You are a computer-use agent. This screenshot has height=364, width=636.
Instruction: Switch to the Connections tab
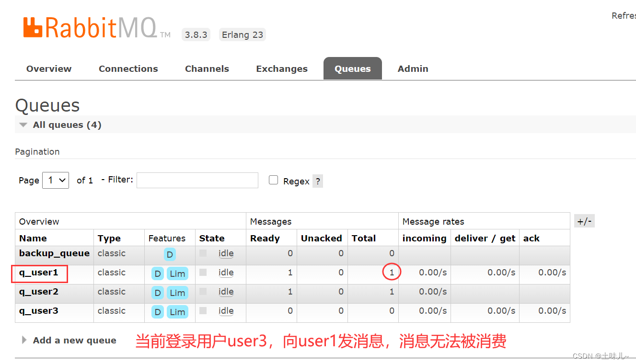click(128, 68)
